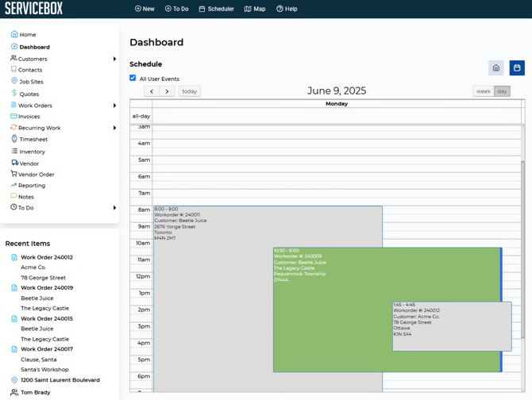Viewport: 532px width, 400px height.
Task: Select the Contacts icon in sidebar
Action: (x=13, y=69)
